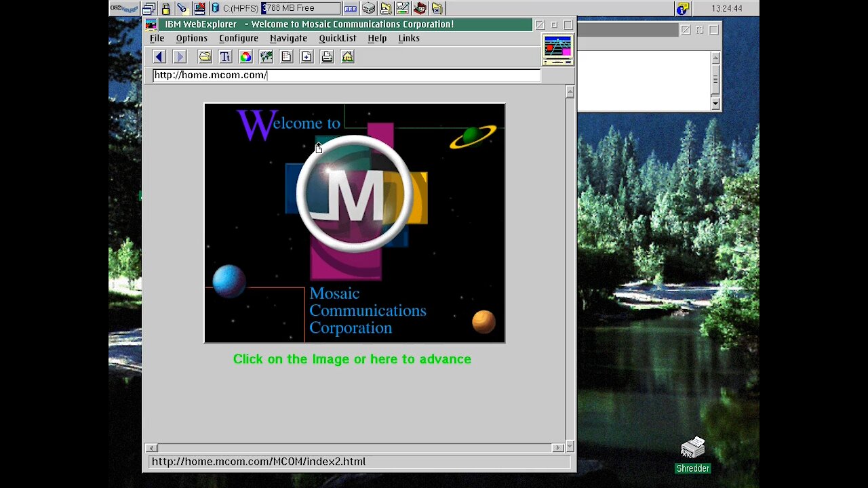
Task: Click the blue information icon in WarpCenter
Action: pyautogui.click(x=683, y=9)
